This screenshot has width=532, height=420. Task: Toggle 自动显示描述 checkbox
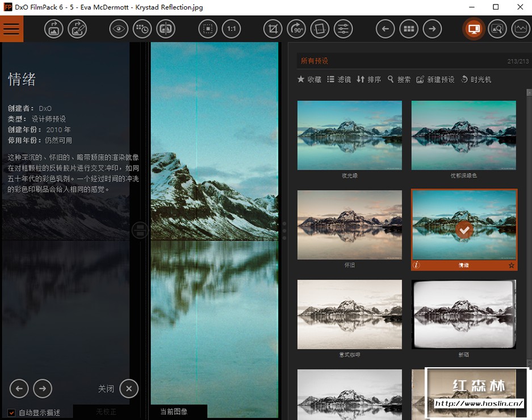click(11, 413)
